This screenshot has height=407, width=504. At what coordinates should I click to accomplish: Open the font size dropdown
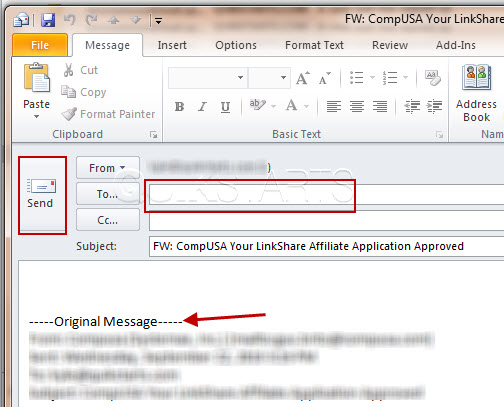coord(283,78)
